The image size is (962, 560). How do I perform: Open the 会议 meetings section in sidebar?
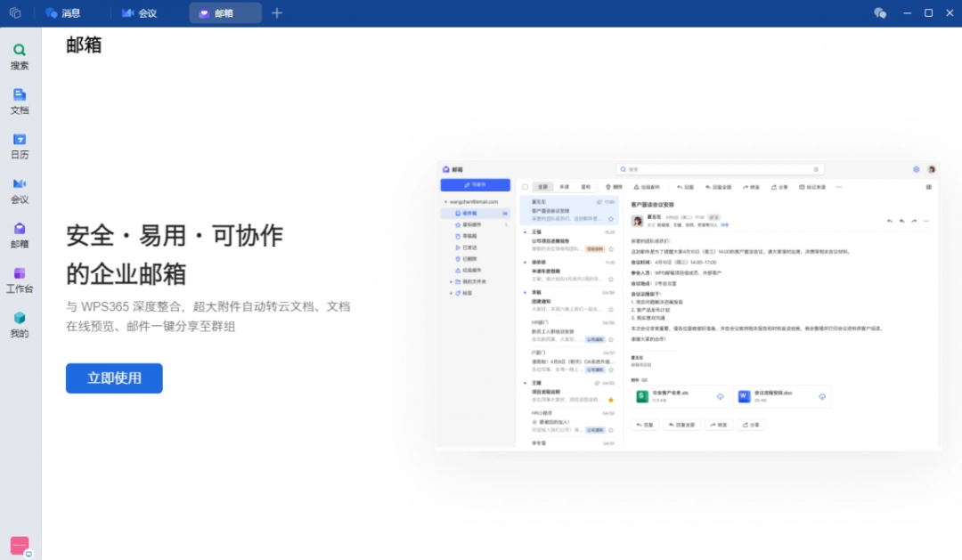coord(20,190)
